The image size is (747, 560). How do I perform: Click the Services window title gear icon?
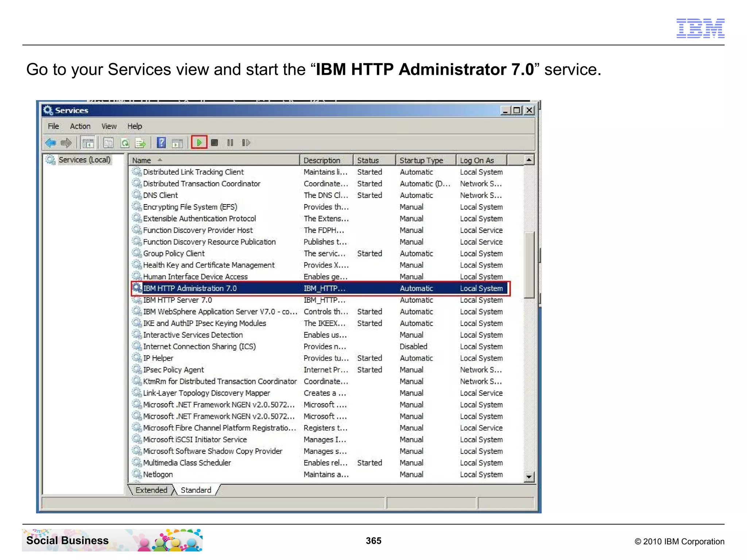pyautogui.click(x=48, y=110)
